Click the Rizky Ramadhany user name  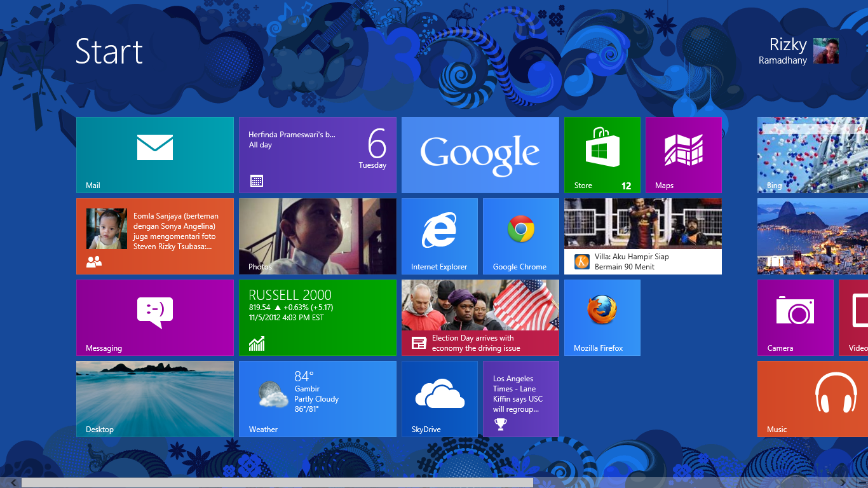(783, 51)
